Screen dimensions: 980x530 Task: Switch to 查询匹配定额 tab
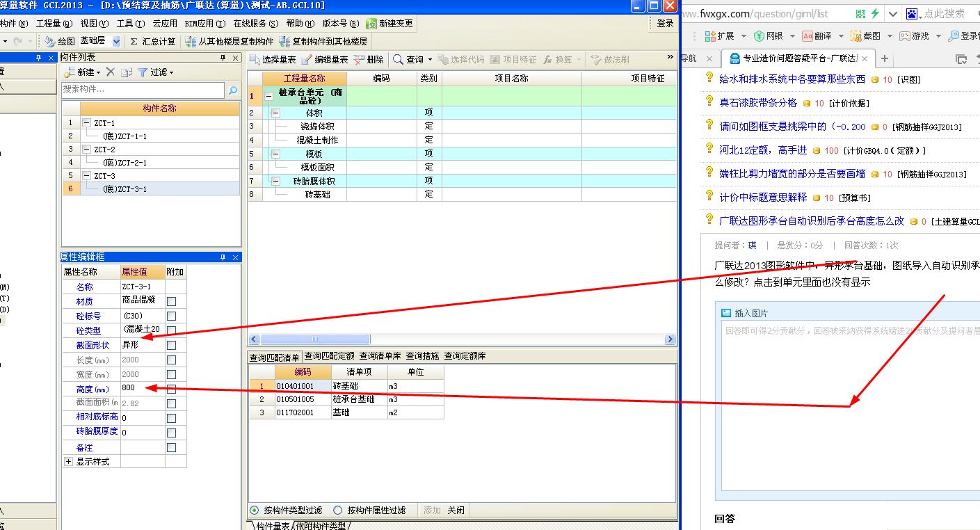[x=329, y=356]
